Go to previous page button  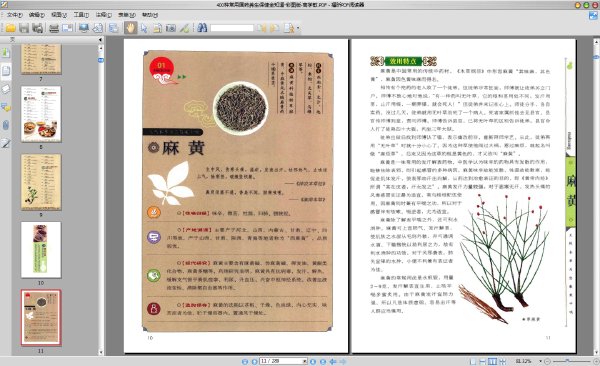(x=254, y=361)
